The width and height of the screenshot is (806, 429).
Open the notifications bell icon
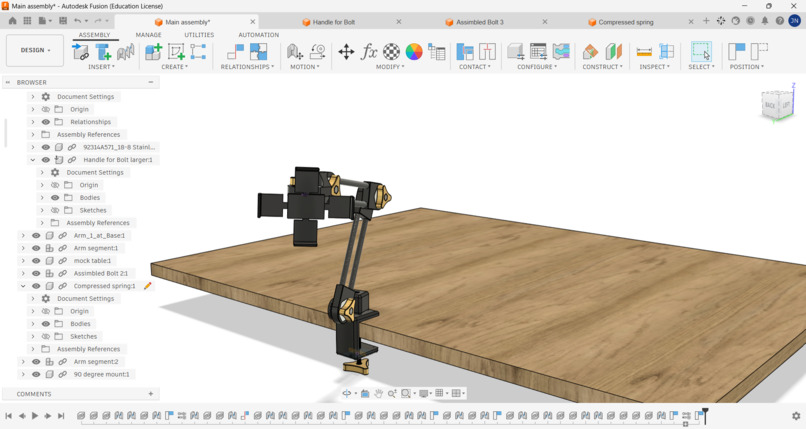pos(765,21)
